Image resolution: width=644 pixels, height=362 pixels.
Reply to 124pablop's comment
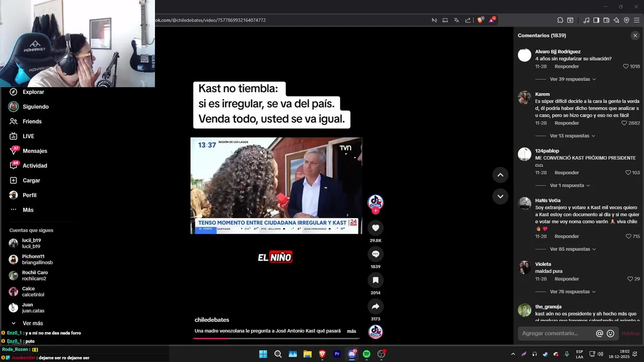point(567,172)
